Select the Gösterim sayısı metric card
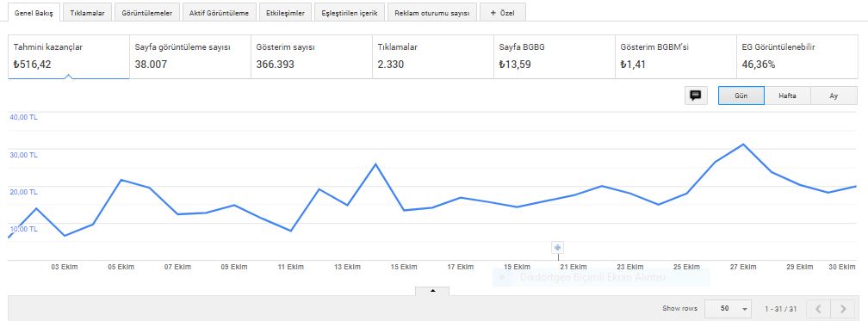This screenshot has width=868, height=321. (312, 57)
